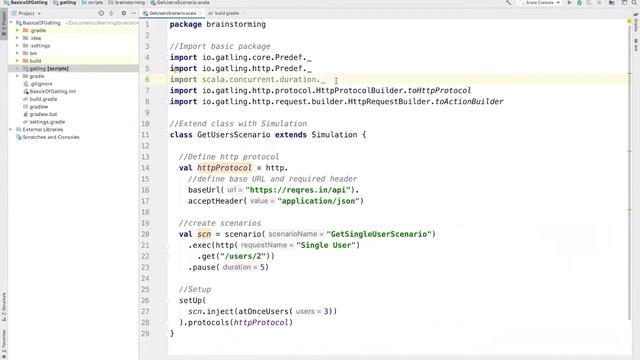Toggle the Project tool window stripe button

4,24
